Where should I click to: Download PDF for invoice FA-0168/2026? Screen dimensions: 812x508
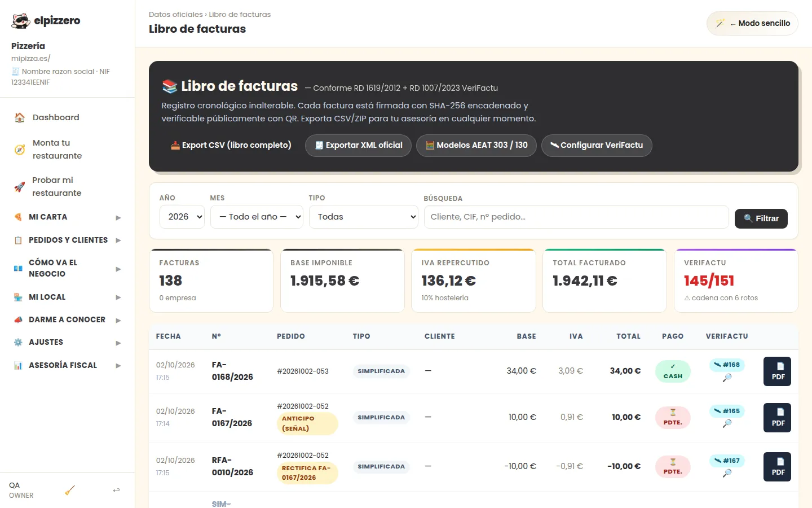(x=777, y=371)
